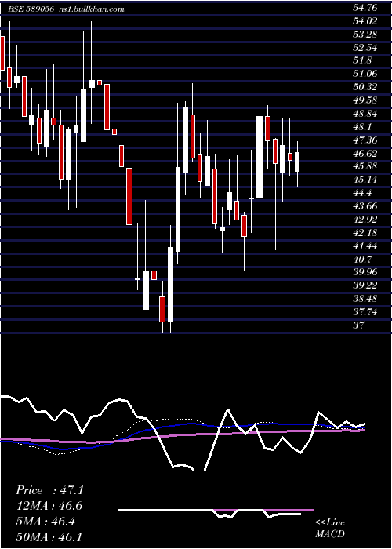
Task: Select the 47.36 price axis label
Action: (365, 140)
